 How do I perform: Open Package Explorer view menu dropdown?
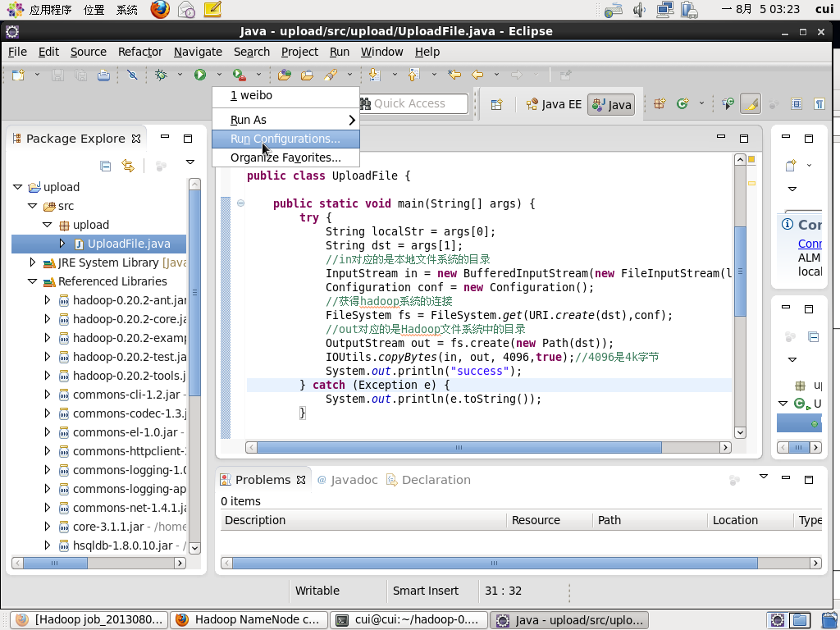189,162
